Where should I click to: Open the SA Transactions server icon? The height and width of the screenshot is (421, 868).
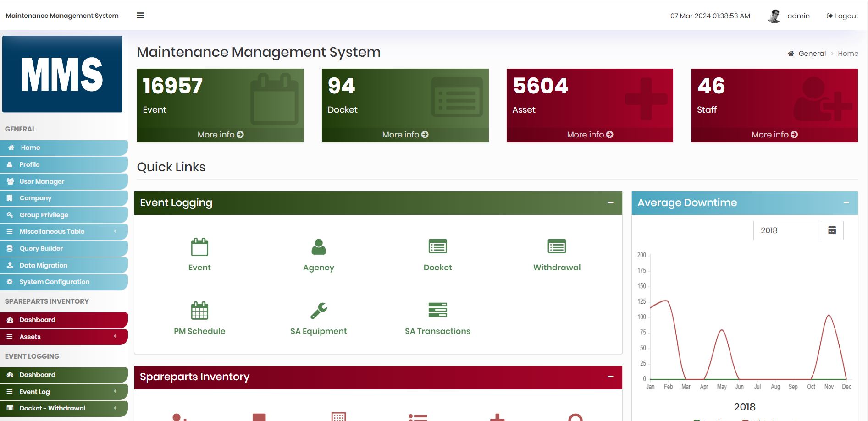437,310
